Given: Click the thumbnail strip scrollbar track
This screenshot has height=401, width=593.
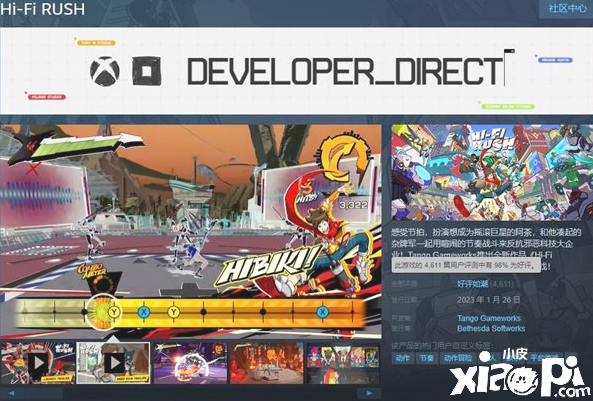Looking at the screenshot, I should [x=191, y=393].
